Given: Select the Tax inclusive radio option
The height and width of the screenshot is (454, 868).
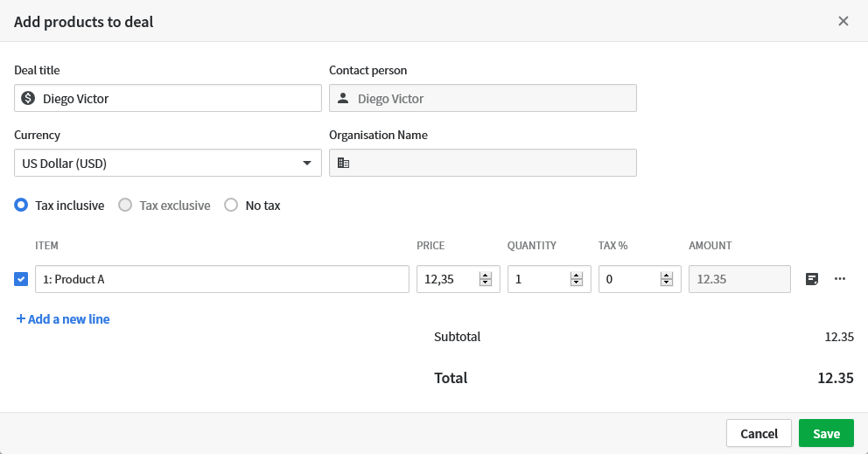Looking at the screenshot, I should point(22,206).
